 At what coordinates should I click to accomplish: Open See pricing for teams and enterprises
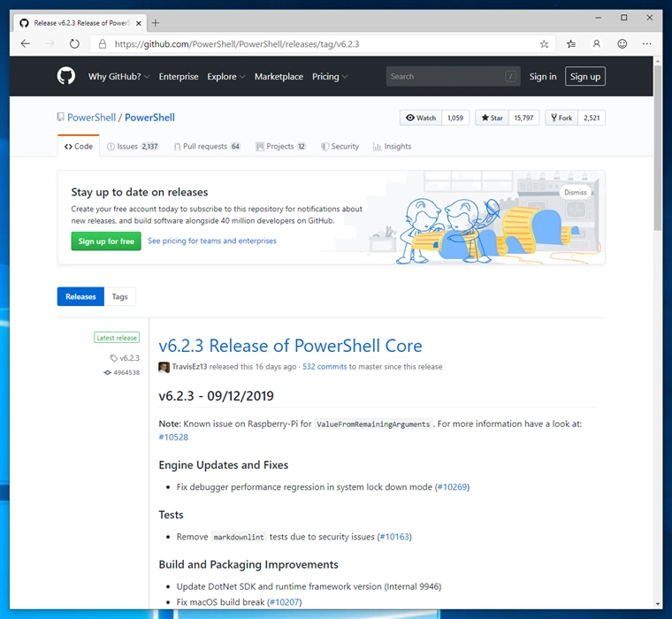click(x=212, y=241)
